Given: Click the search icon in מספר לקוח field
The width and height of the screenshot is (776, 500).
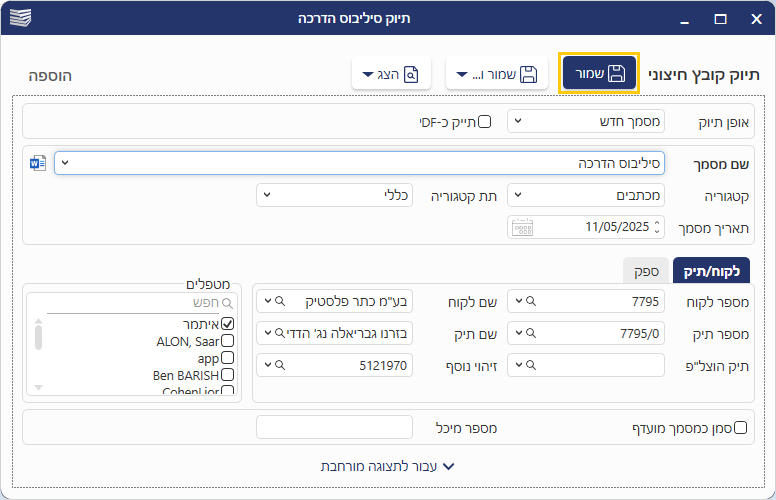Looking at the screenshot, I should tap(529, 300).
